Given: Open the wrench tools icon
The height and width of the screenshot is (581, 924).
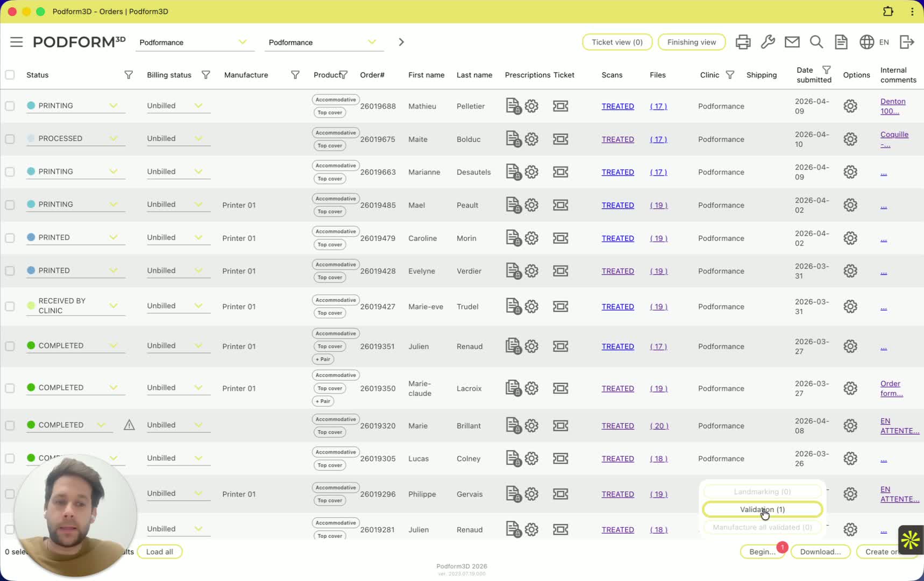Looking at the screenshot, I should click(767, 42).
